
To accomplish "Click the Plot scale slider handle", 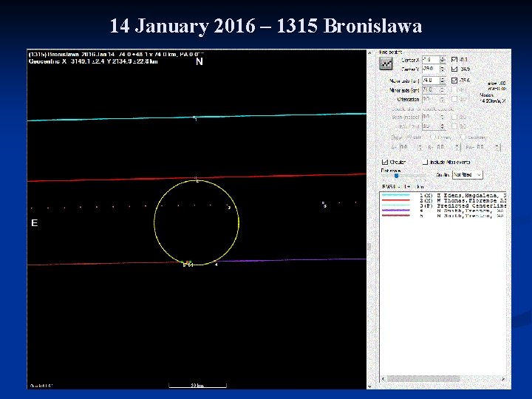I will (396, 176).
